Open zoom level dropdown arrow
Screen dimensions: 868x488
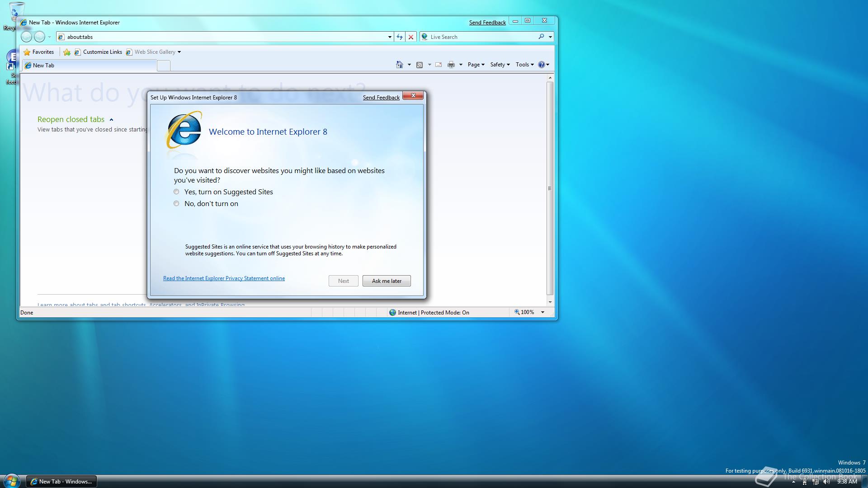pos(542,312)
